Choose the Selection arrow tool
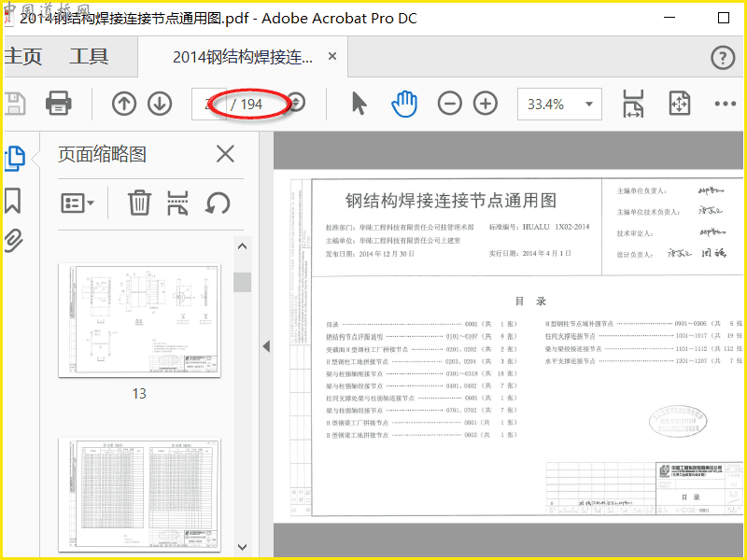This screenshot has height=560, width=747. coord(359,104)
